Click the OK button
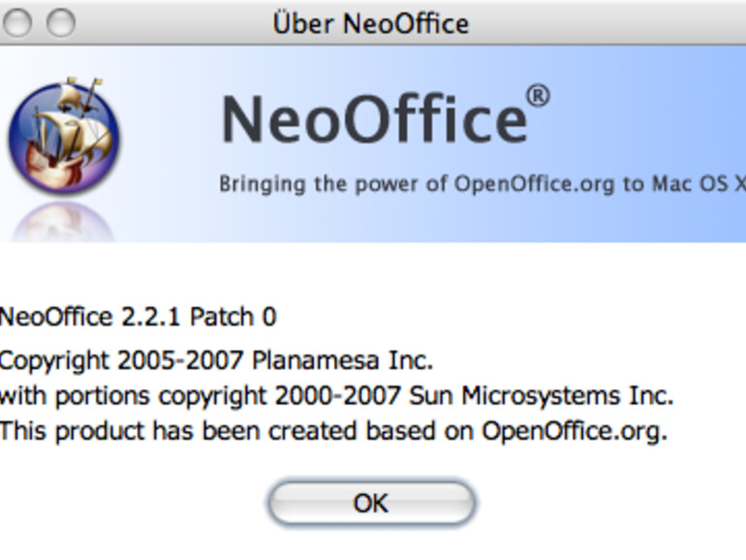 [x=371, y=504]
